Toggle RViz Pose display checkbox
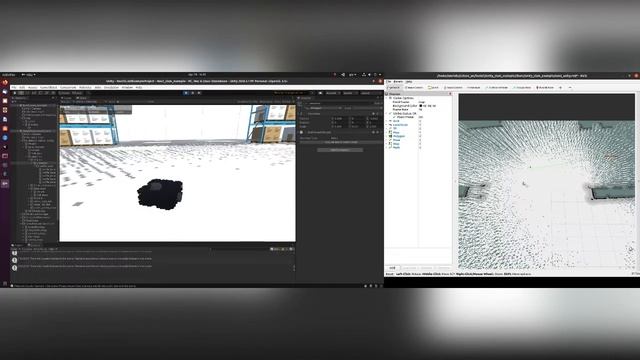The image size is (640, 360). [x=420, y=140]
